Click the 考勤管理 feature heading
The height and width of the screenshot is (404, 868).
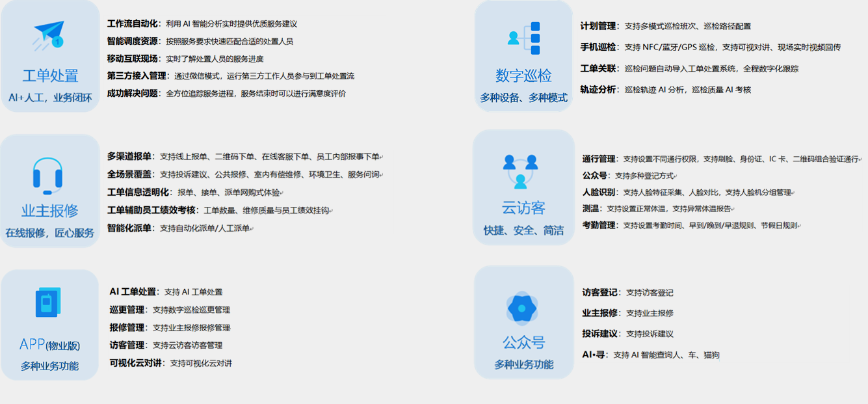(599, 225)
